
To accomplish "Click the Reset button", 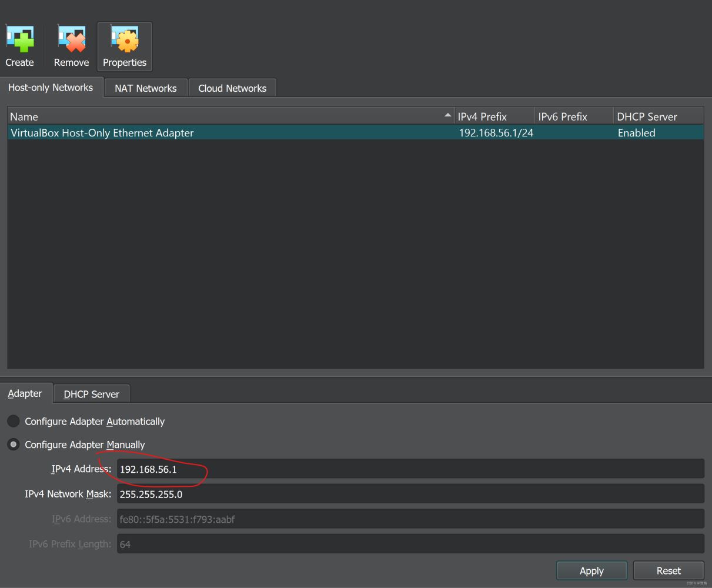I will pyautogui.click(x=668, y=570).
